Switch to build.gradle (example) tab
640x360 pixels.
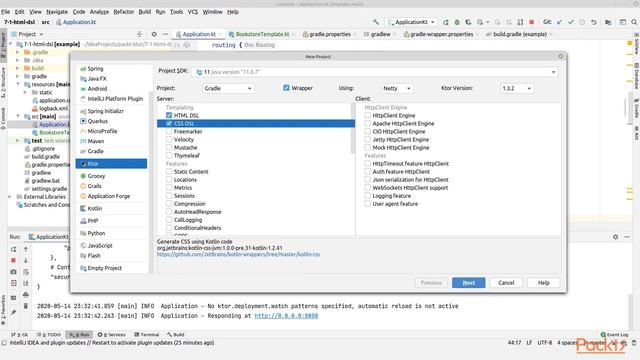(520, 34)
